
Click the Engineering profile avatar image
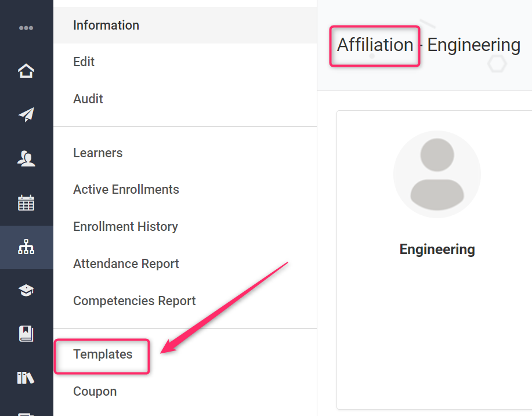(x=437, y=174)
